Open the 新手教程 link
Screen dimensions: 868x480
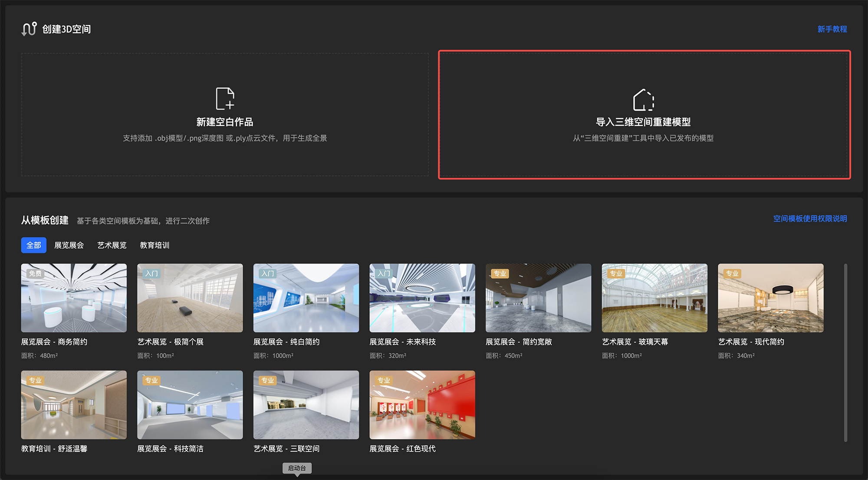(832, 29)
